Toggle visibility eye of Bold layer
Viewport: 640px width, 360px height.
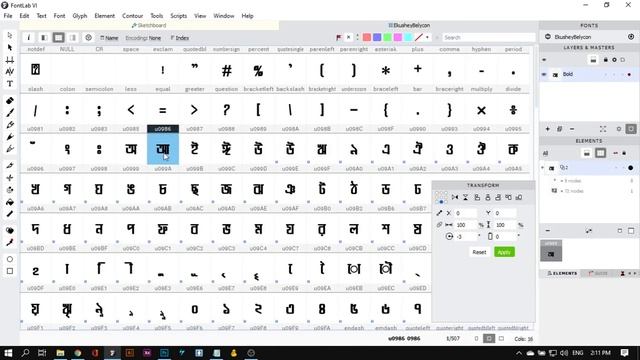pos(544,75)
